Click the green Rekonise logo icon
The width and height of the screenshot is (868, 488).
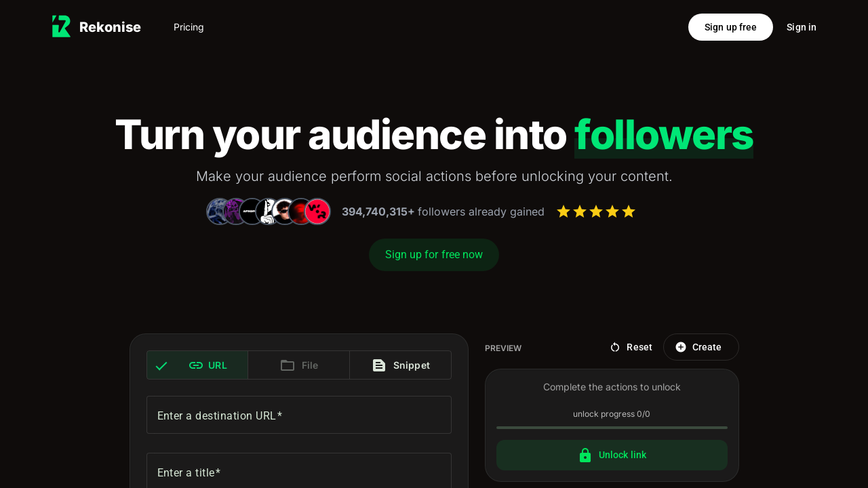61,26
